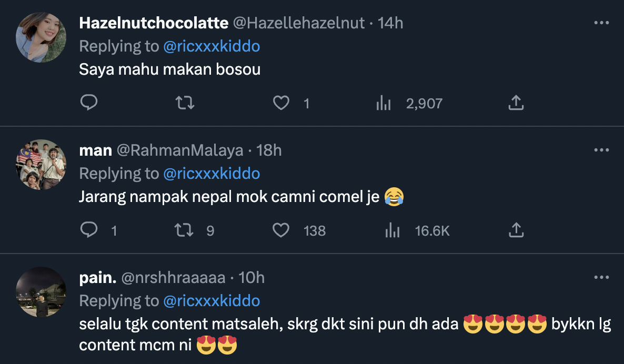Viewport: 624px width, 364px height.
Task: Open the Hazelnutchocolatte display name
Action: pos(154,23)
